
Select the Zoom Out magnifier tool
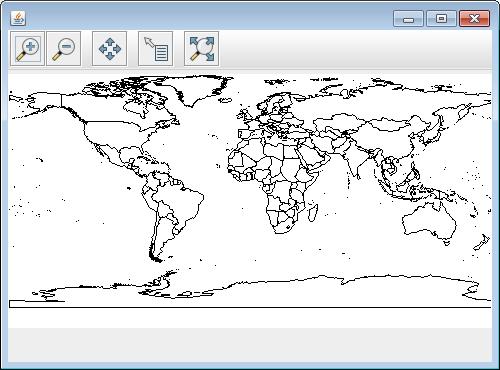click(63, 49)
